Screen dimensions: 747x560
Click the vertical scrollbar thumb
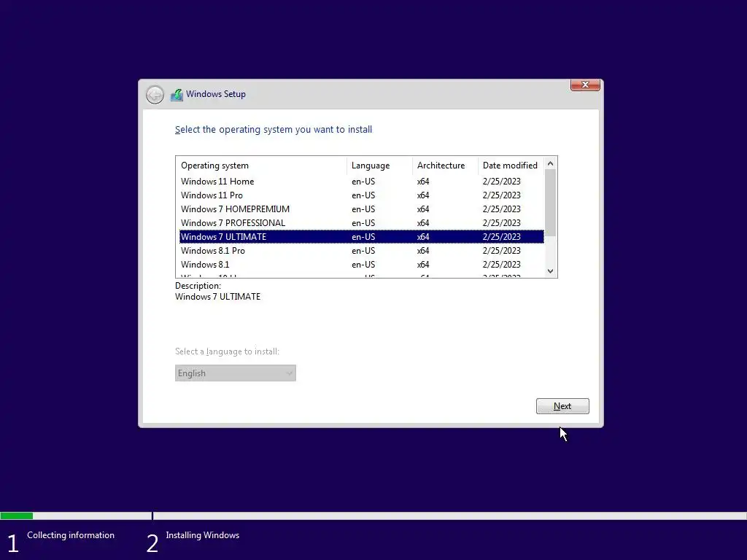(x=550, y=203)
